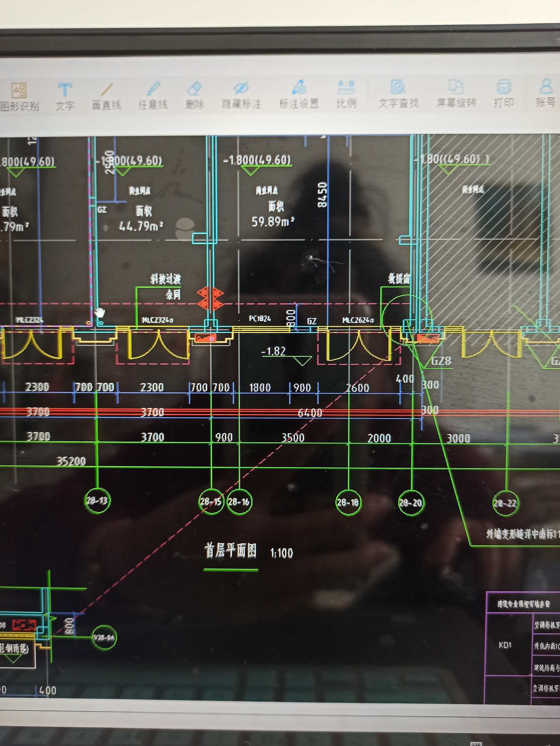Click the drawing title 首层平面图
The height and width of the screenshot is (746, 560).
click(x=231, y=551)
